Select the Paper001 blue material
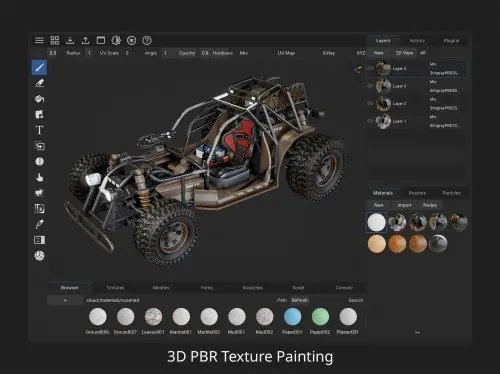The height and width of the screenshot is (374, 500). (292, 316)
